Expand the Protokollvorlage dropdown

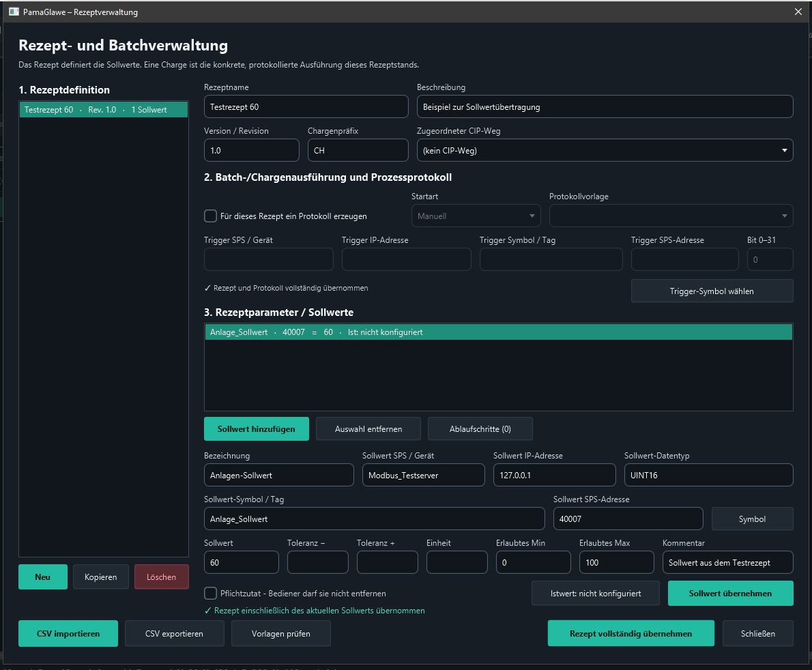tap(671, 216)
